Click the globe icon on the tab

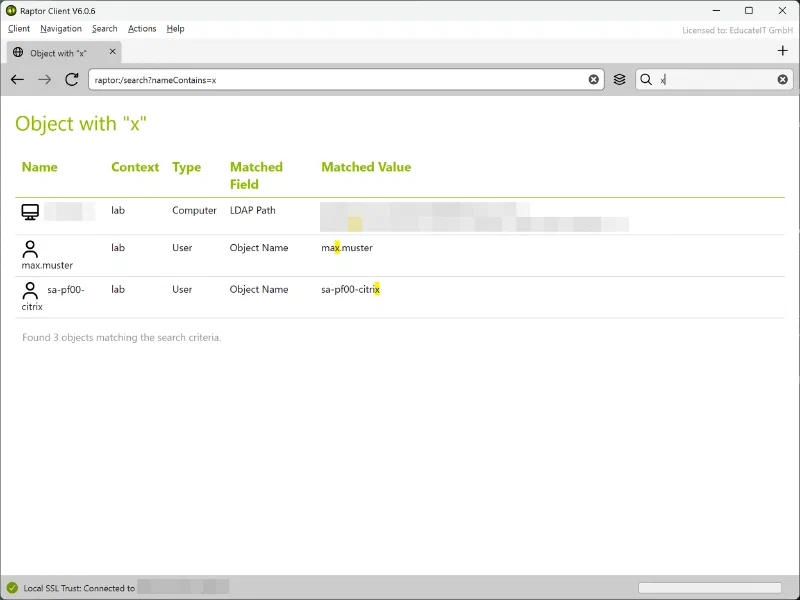(18, 52)
